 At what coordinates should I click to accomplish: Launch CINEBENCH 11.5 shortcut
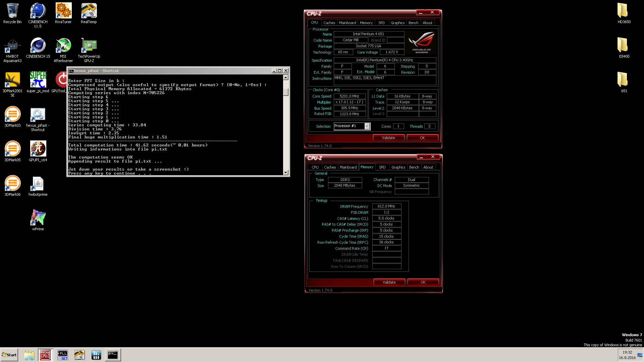pyautogui.click(x=38, y=15)
